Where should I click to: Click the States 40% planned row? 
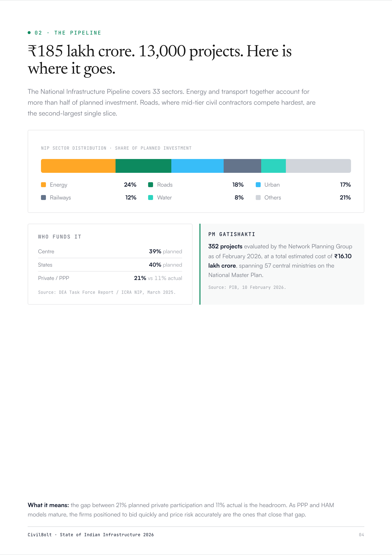click(x=110, y=265)
